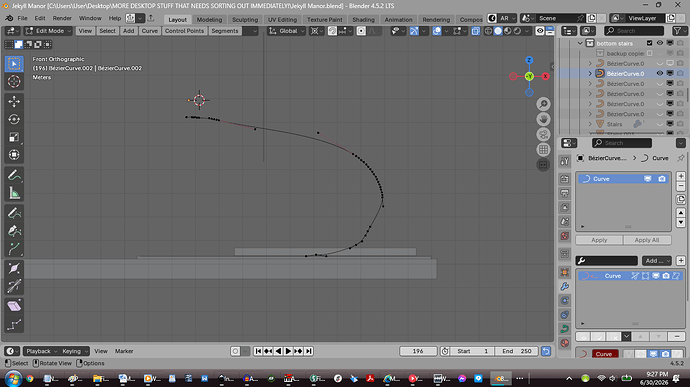Viewport: 690px width, 387px height.
Task: Select the curve Draw tool
Action: point(14,213)
